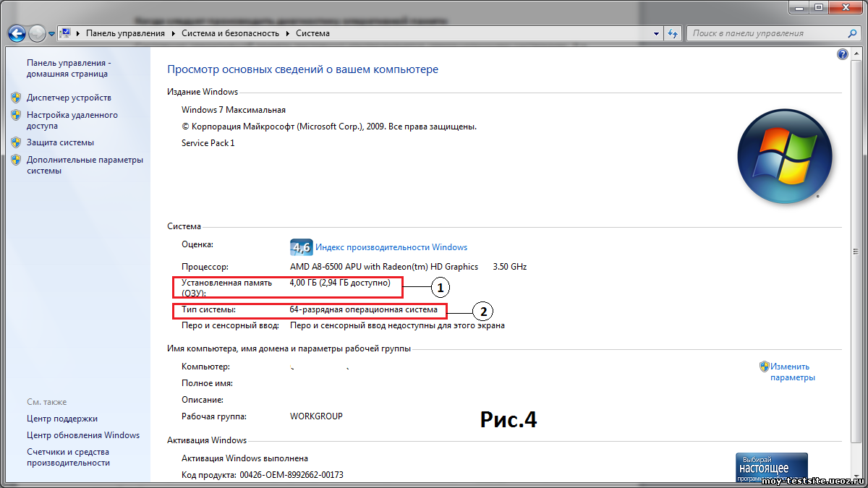Viewport: 868px width, 488px height.
Task: Click the 'Процессор:' label
Action: [205, 267]
